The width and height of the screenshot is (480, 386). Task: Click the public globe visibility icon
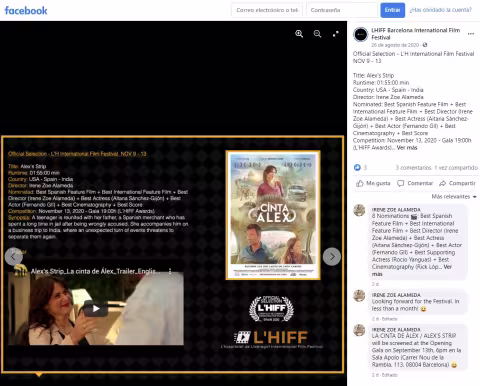point(425,45)
